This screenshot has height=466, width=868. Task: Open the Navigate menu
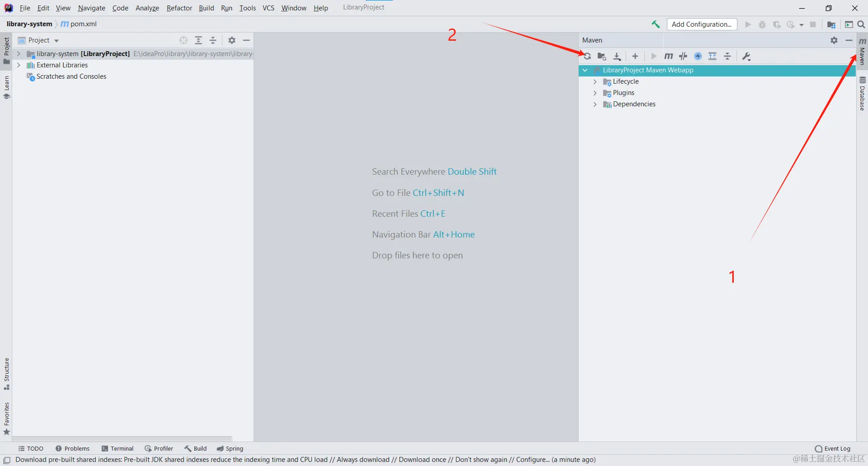click(91, 8)
